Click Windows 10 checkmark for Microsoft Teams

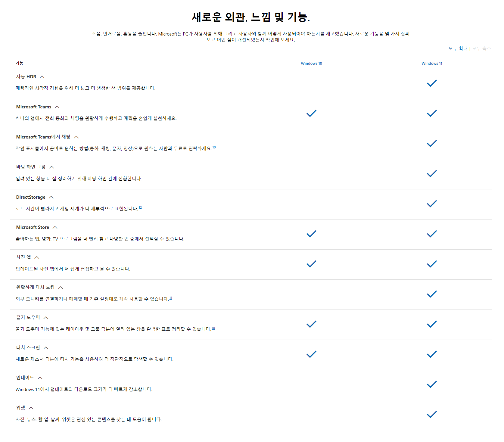pyautogui.click(x=311, y=114)
